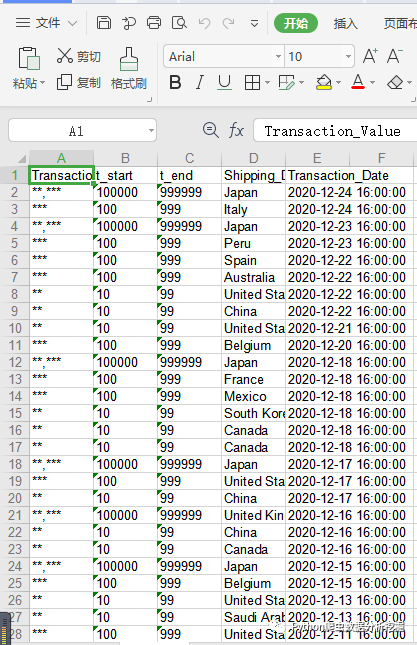Click the Name Box showing A1
Screen dimensions: 417x645
[76, 131]
